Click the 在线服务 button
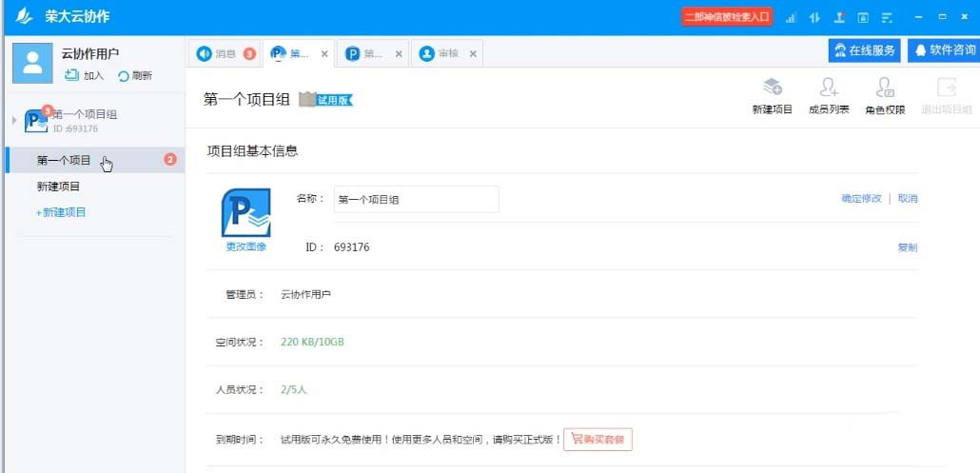 click(x=864, y=50)
